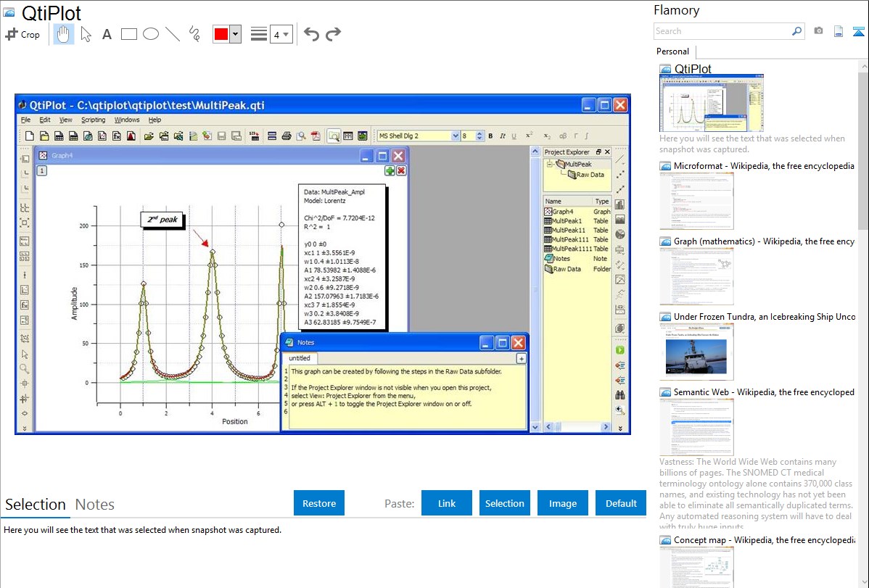Redo the last undone action
Viewport: 869px width, 588px height.
pyautogui.click(x=333, y=34)
